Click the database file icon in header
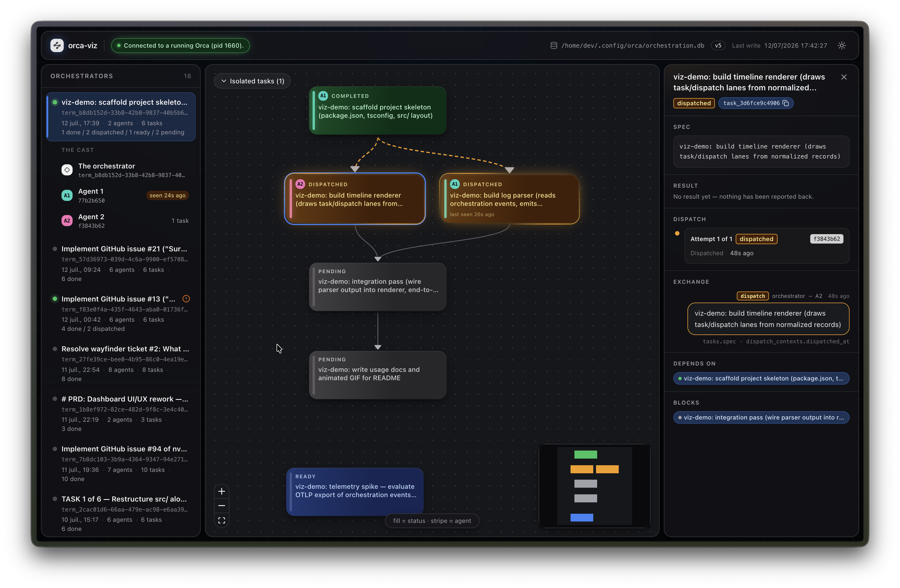This screenshot has height=588, width=900. coord(554,45)
